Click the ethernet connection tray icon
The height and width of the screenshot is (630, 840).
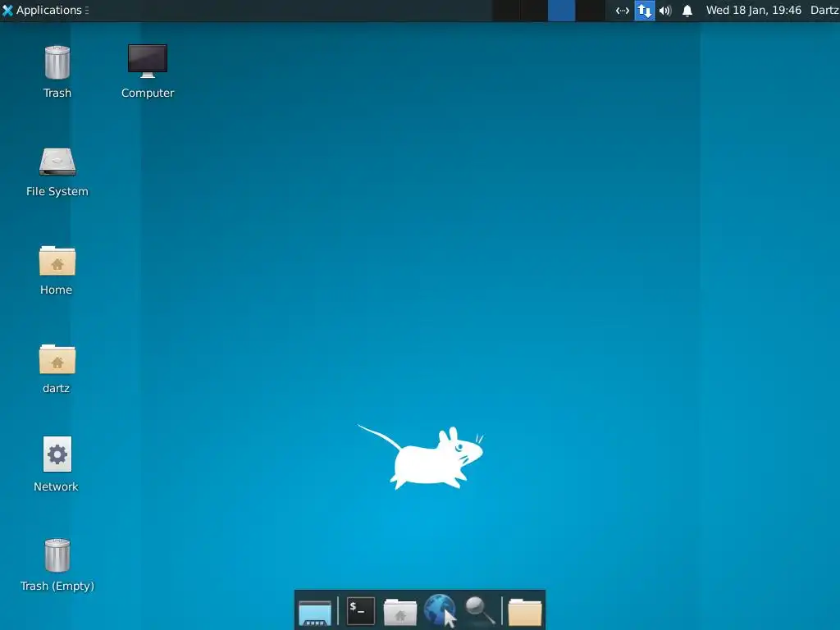click(622, 11)
